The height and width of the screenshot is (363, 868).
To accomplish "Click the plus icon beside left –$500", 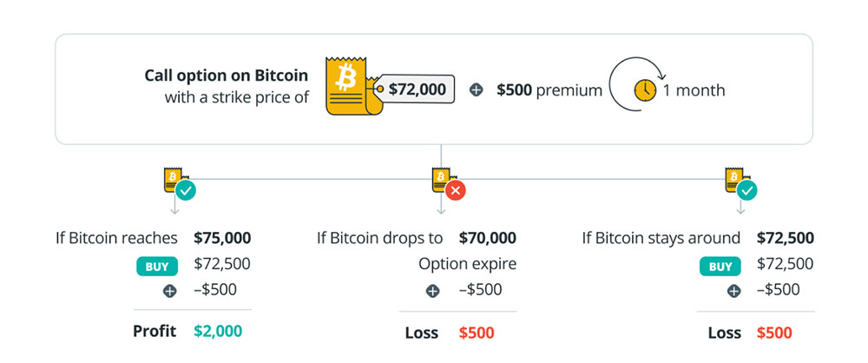I will tap(170, 291).
